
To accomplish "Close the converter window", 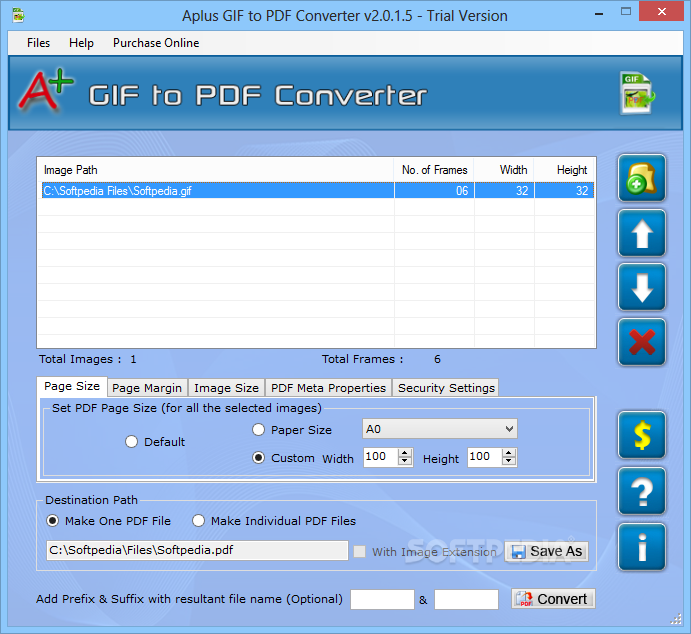I will pyautogui.click(x=661, y=12).
